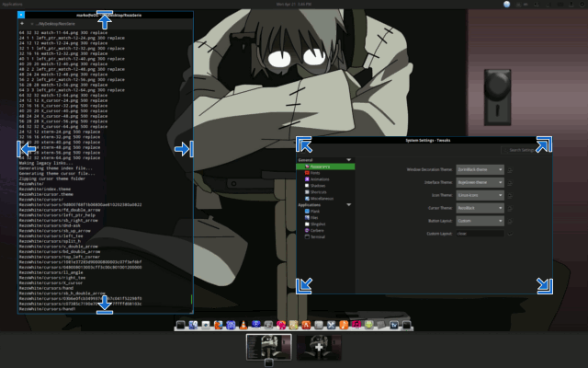Image resolution: width=588 pixels, height=368 pixels.
Task: Open the Button Layout dropdown set to Custom
Action: point(480,221)
